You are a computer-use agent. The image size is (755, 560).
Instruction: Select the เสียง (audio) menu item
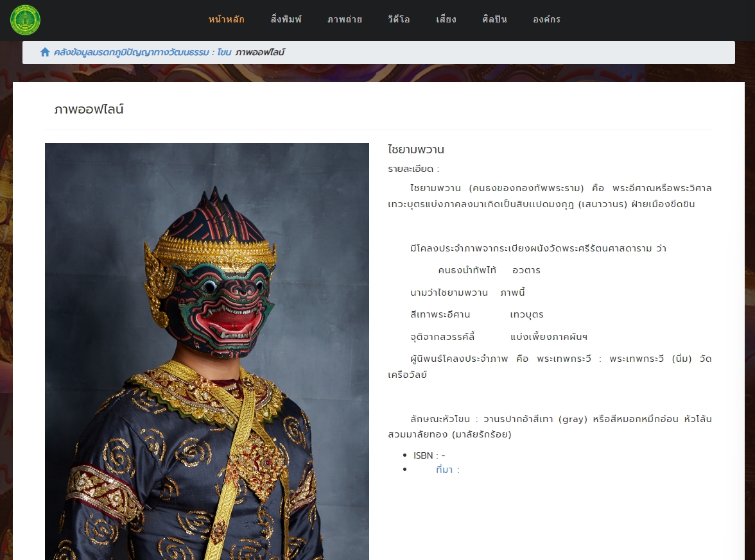[x=446, y=20]
